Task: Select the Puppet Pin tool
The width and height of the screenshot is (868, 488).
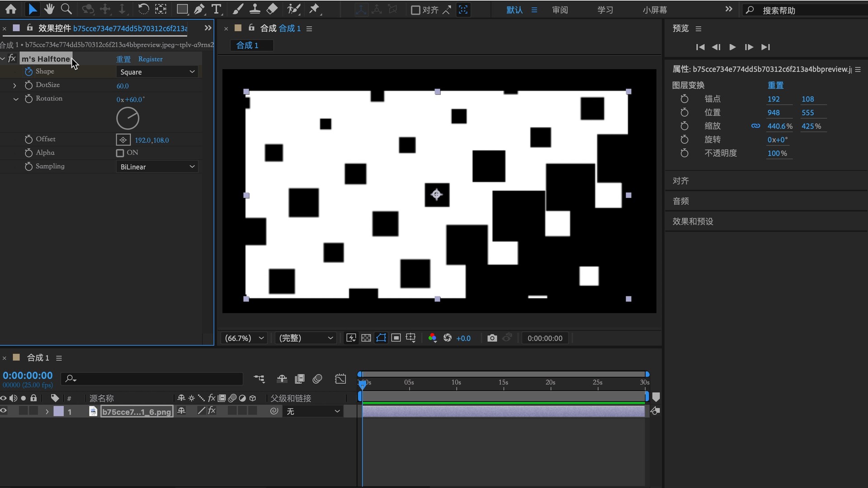Action: coord(314,9)
